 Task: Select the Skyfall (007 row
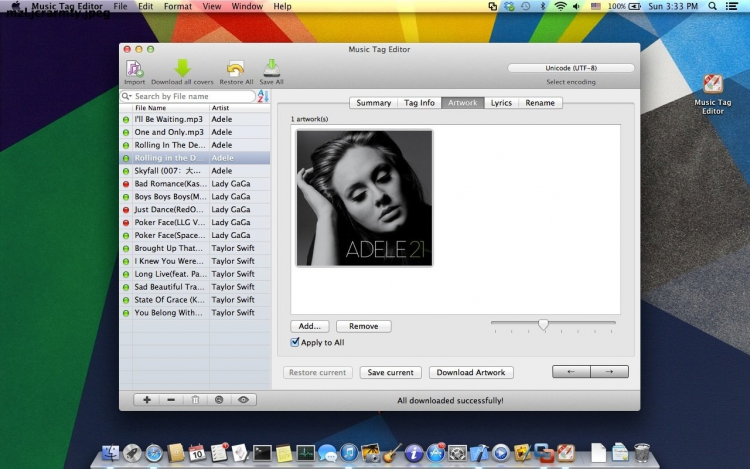click(195, 171)
